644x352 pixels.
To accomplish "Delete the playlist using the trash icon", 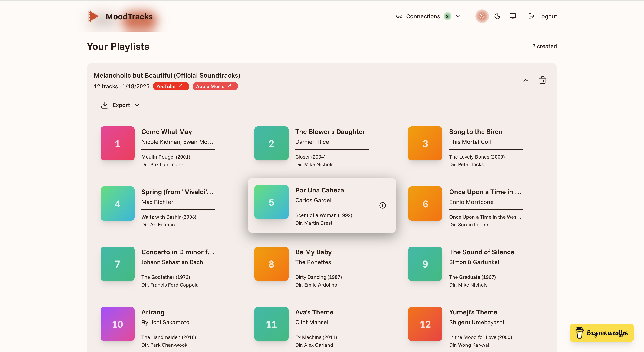I will [x=542, y=80].
